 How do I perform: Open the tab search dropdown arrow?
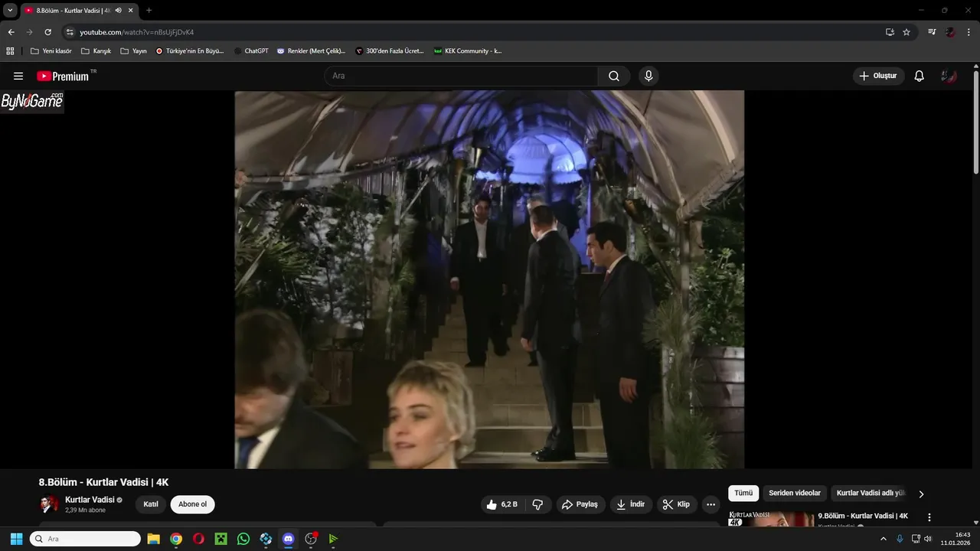pyautogui.click(x=10, y=10)
